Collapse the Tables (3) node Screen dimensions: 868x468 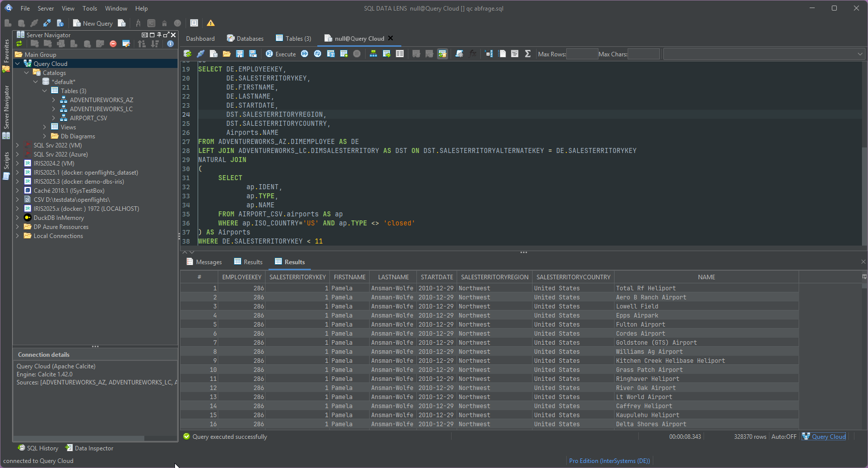pyautogui.click(x=45, y=91)
